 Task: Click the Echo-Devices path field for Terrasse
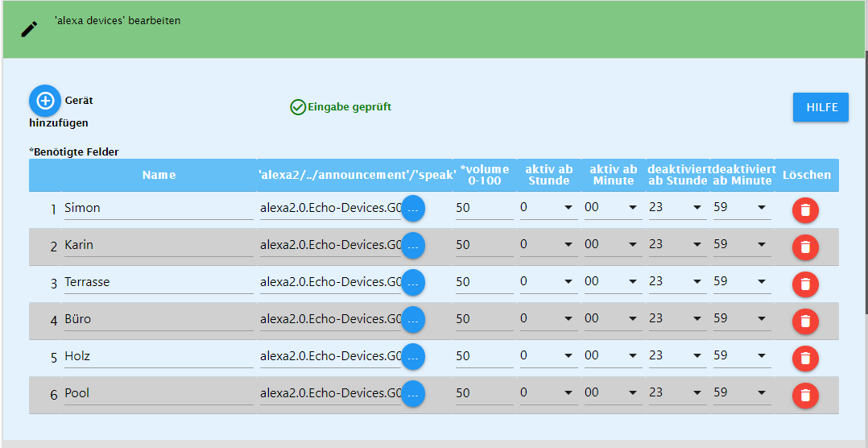click(330, 283)
